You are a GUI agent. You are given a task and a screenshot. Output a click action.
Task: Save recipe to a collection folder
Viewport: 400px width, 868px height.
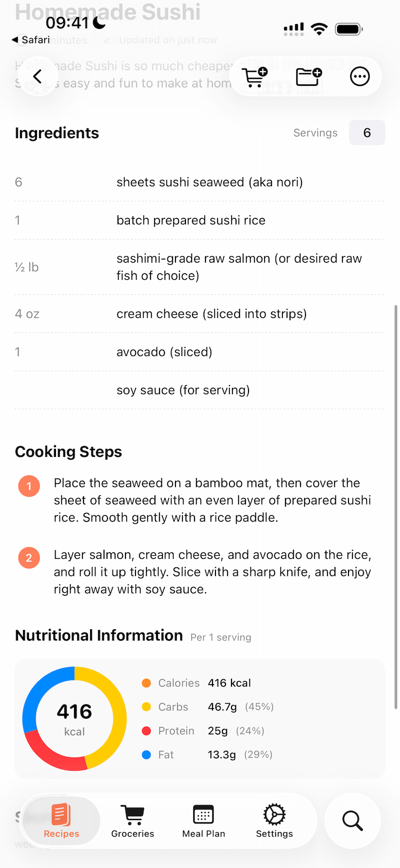point(307,76)
